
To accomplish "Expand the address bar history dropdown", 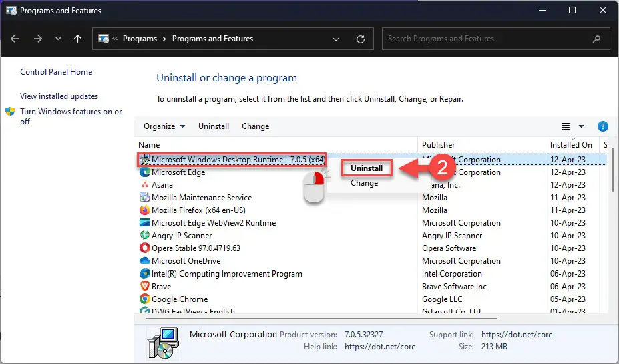I will tap(336, 39).
